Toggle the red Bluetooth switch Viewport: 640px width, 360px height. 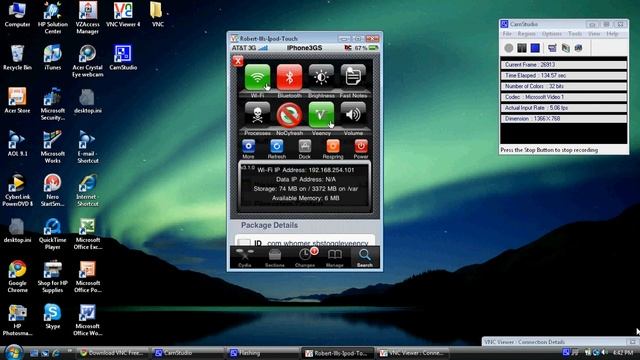click(289, 77)
